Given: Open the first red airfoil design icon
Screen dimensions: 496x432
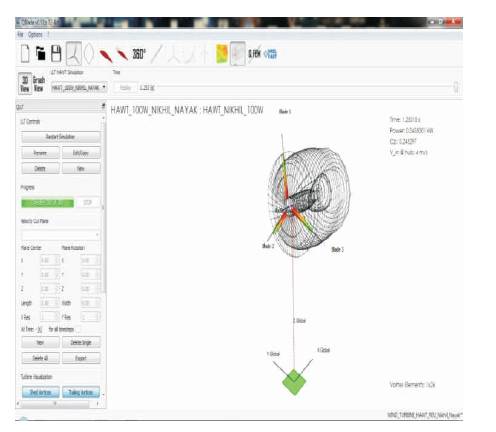Looking at the screenshot, I should click(106, 55).
